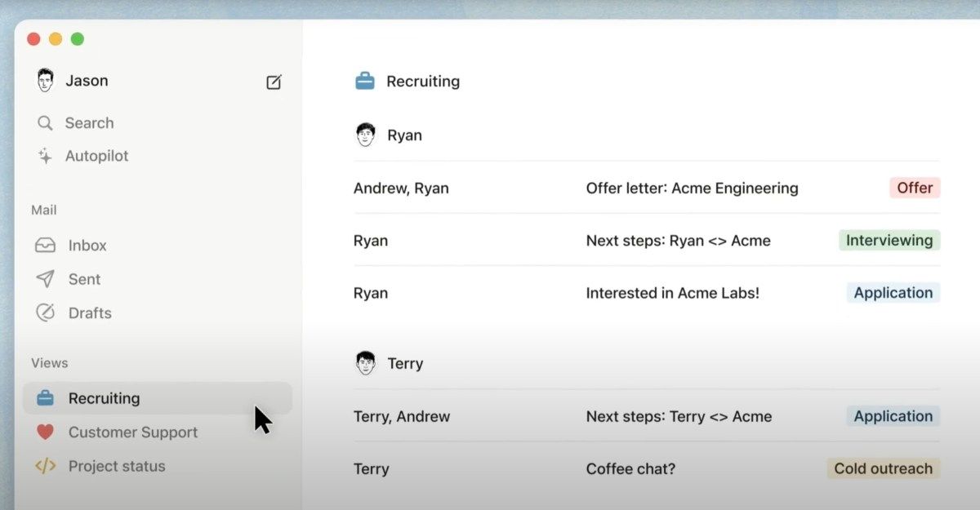Collapse the Views section in the sidebar
Image resolution: width=980 pixels, height=510 pixels.
[49, 362]
